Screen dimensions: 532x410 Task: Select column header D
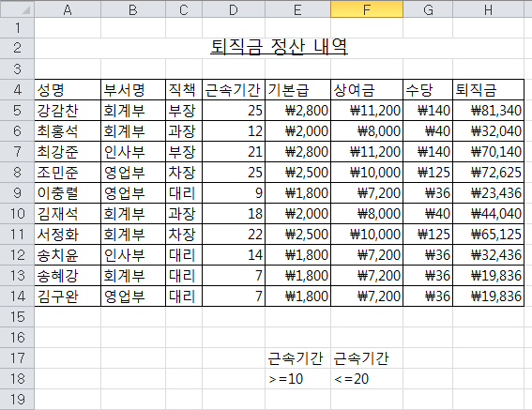coord(234,9)
